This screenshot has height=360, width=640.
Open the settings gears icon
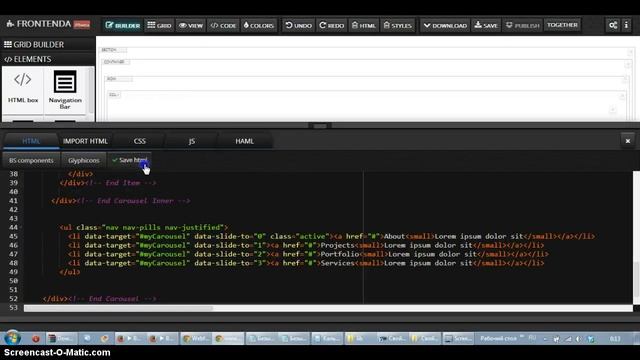pos(613,25)
